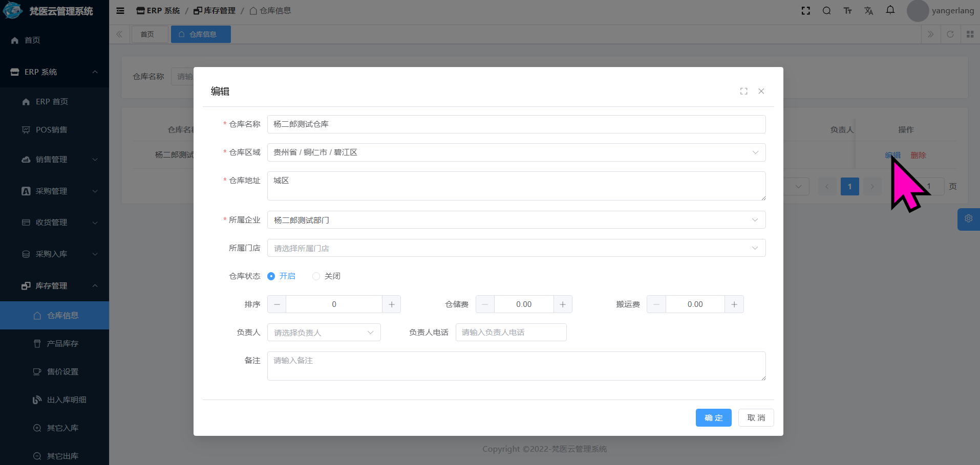Click the 取消 button
The height and width of the screenshot is (465, 980).
coord(756,418)
